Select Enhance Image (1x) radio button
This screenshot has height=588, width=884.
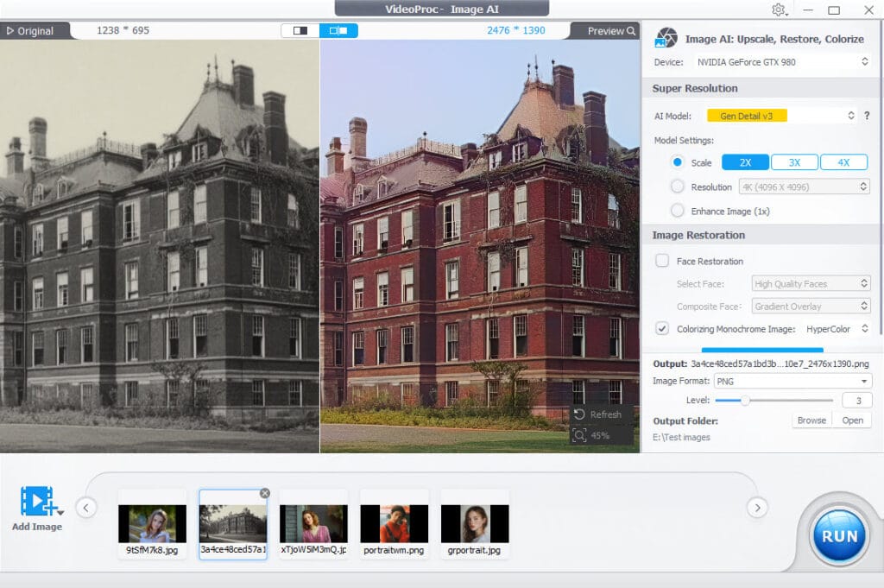(x=677, y=211)
